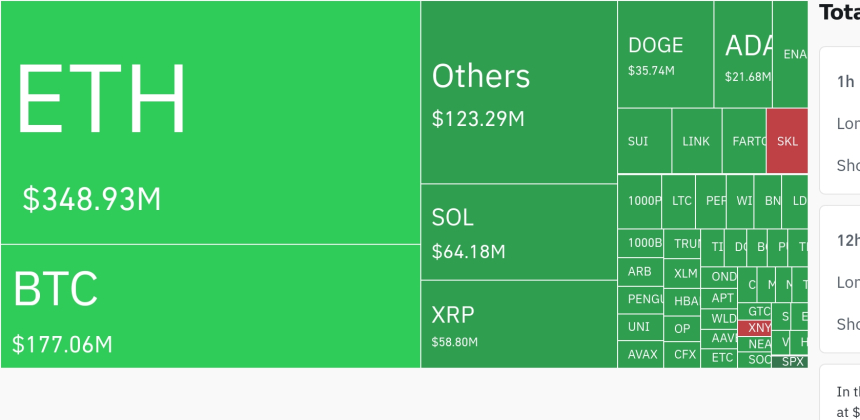The image size is (860, 420).
Task: Select the LTC tile
Action: (682, 200)
